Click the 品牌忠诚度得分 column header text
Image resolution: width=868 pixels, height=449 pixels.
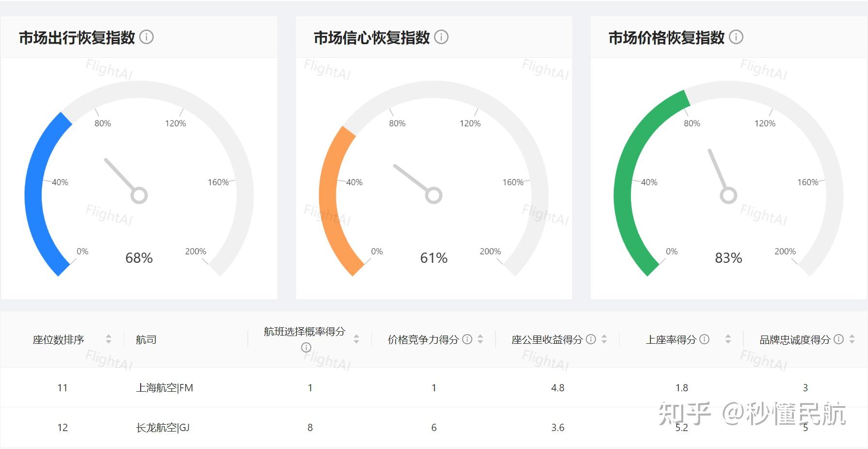[795, 340]
